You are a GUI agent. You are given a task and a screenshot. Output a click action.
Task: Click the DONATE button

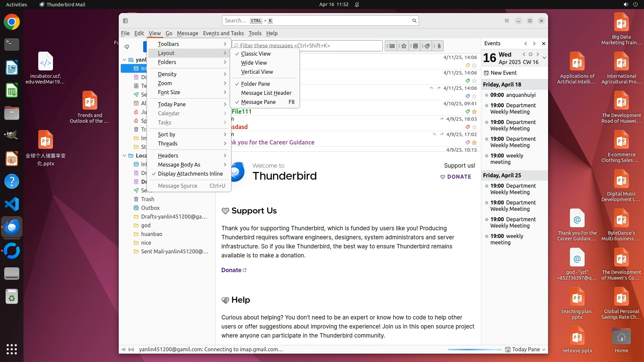coord(455,177)
